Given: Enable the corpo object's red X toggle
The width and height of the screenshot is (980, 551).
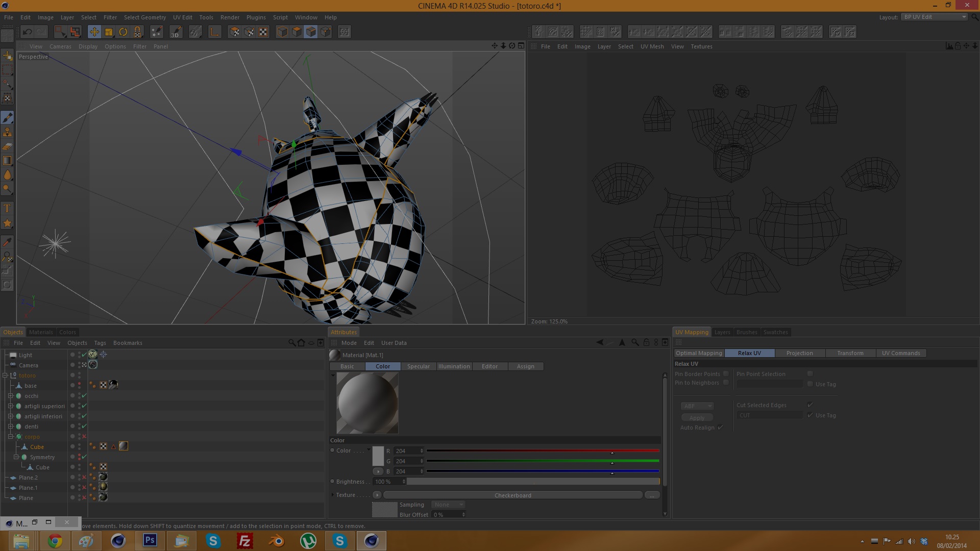Looking at the screenshot, I should pos(84,437).
